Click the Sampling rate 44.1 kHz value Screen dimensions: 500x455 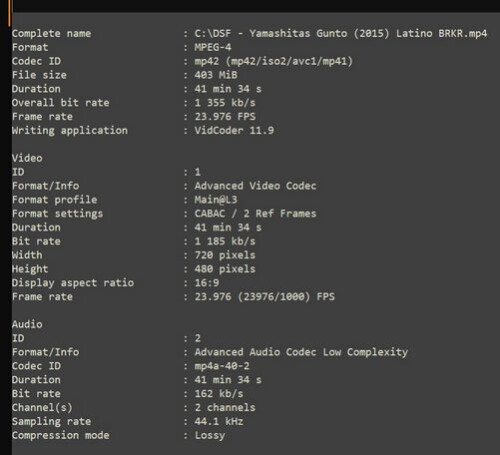[x=219, y=421]
